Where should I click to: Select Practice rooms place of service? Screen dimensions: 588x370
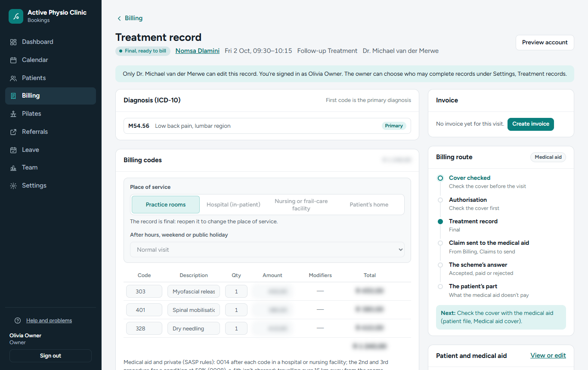(166, 205)
